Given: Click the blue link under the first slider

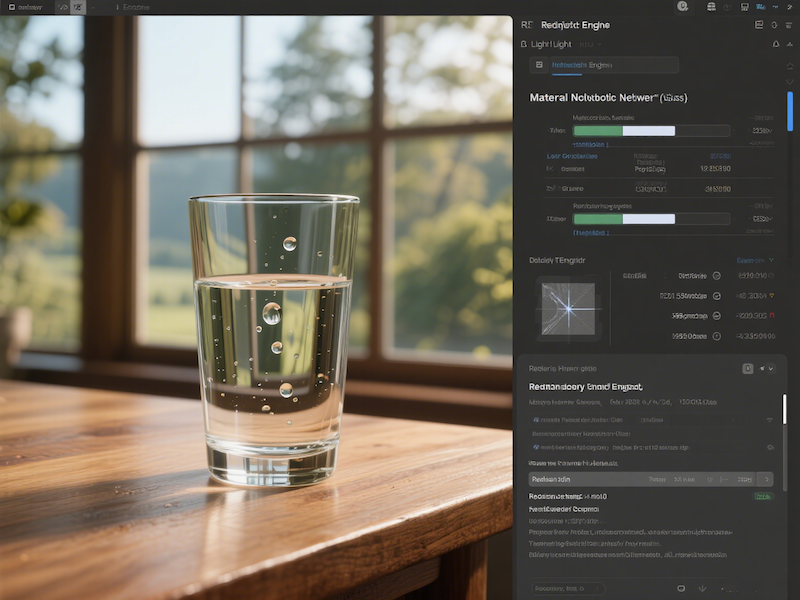Looking at the screenshot, I should (591, 144).
